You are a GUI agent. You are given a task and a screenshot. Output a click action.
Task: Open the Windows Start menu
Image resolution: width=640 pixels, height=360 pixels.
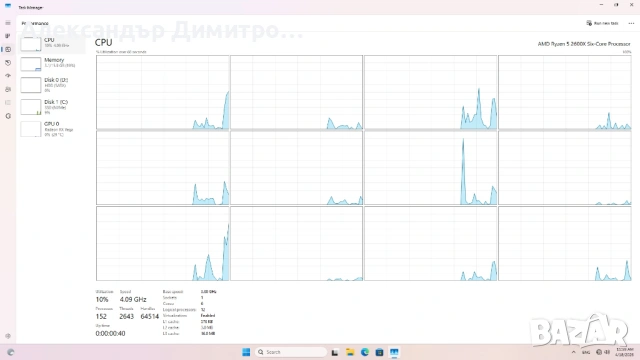point(246,352)
